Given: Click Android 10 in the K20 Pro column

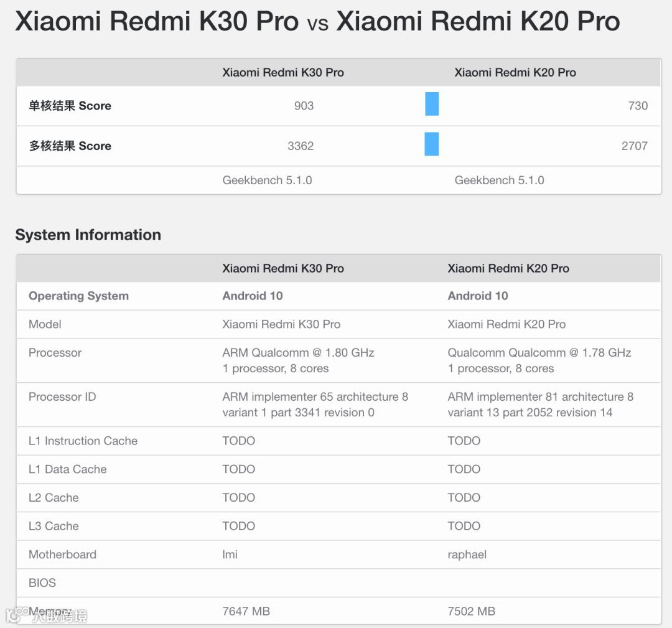Looking at the screenshot, I should [x=478, y=296].
